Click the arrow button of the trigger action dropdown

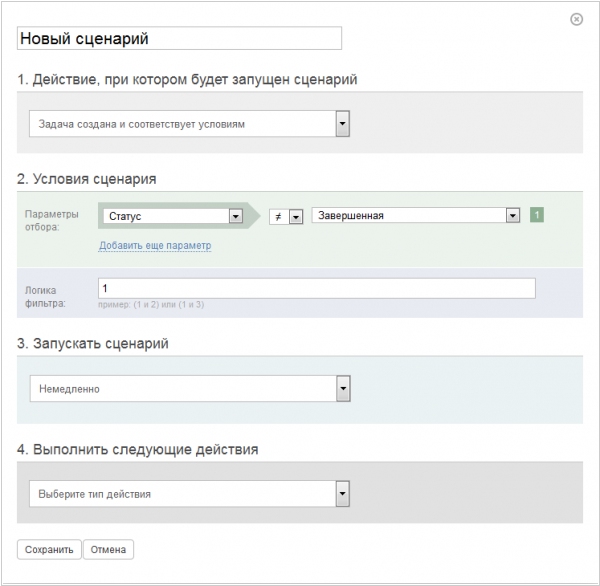[x=342, y=124]
